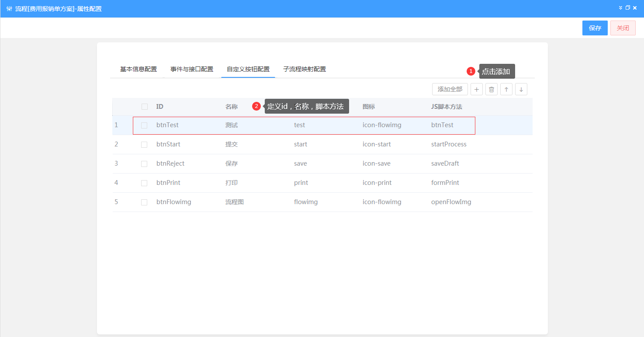Image resolution: width=644 pixels, height=337 pixels.
Task: Click the formPrint cell
Action: 445,183
